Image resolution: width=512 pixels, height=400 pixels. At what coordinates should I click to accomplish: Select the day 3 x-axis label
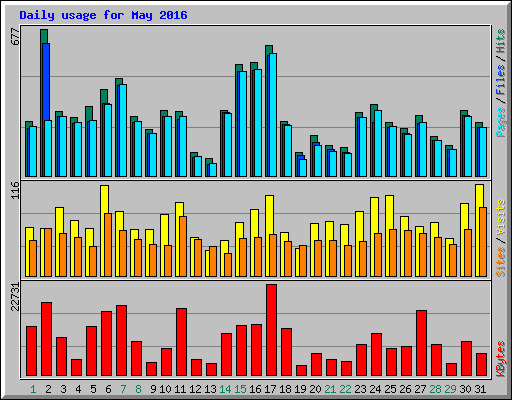click(63, 389)
